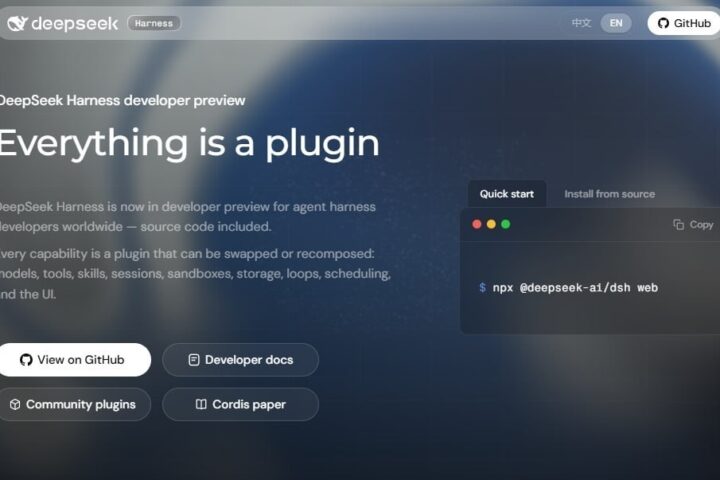Open Developer docs
Screen dimensions: 720x480
click(x=240, y=360)
